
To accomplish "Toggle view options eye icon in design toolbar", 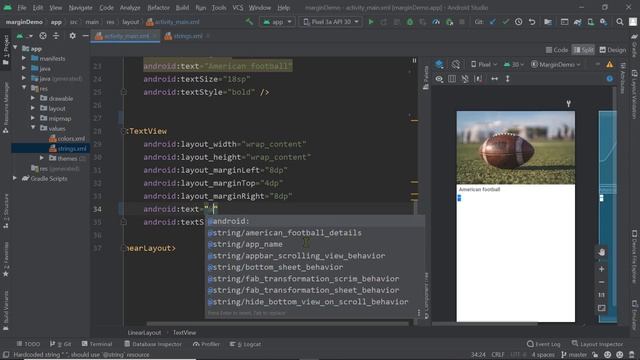I will [439, 79].
